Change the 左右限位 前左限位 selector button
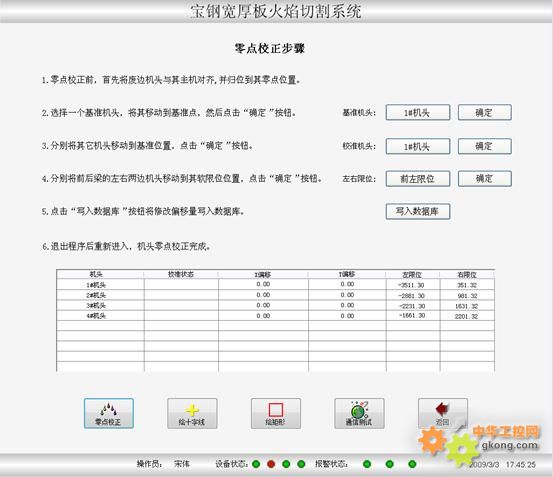553x477 pixels. 418,179
